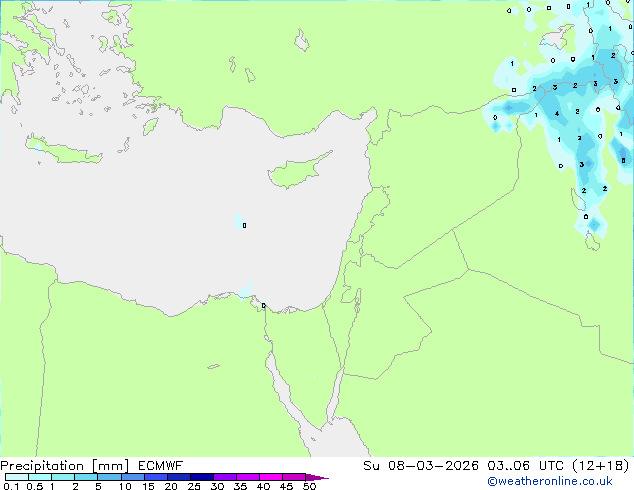This screenshot has width=634, height=490.
Task: Pick the 0.1–0.5 mm legend swatch
Action: 17,477
